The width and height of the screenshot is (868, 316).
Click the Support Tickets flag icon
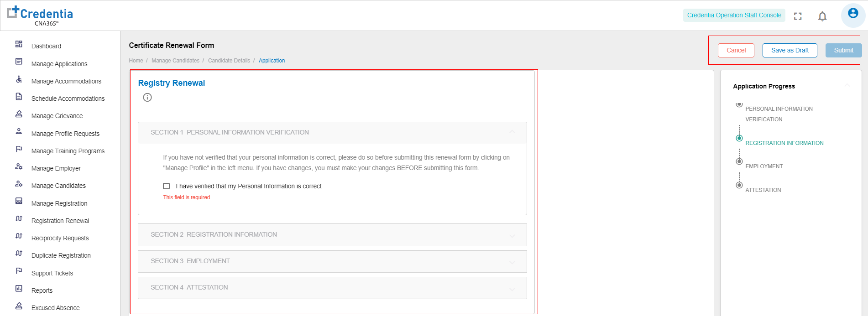[19, 271]
